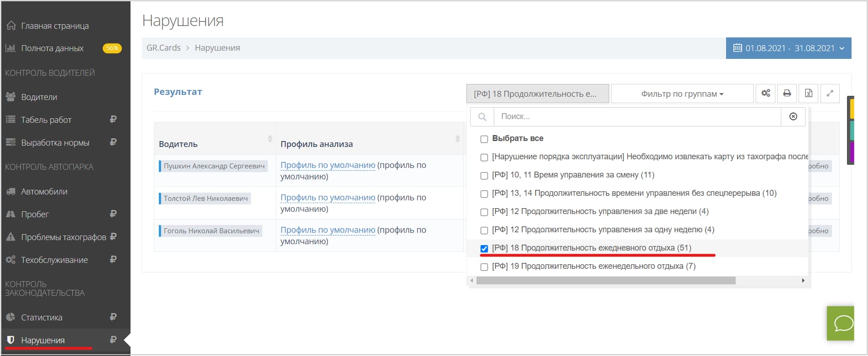Go to Водители section
868x356 pixels.
(39, 97)
